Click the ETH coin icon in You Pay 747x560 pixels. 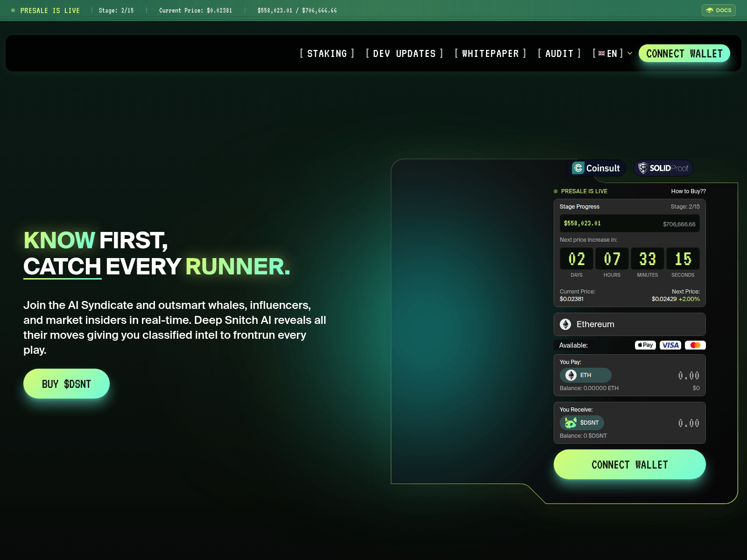point(571,375)
